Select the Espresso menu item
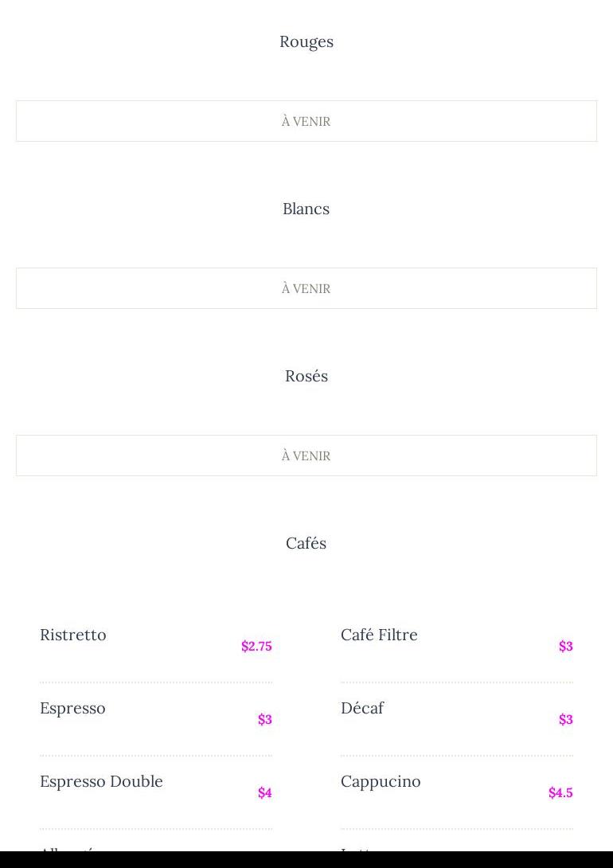613x868 pixels. [72, 708]
